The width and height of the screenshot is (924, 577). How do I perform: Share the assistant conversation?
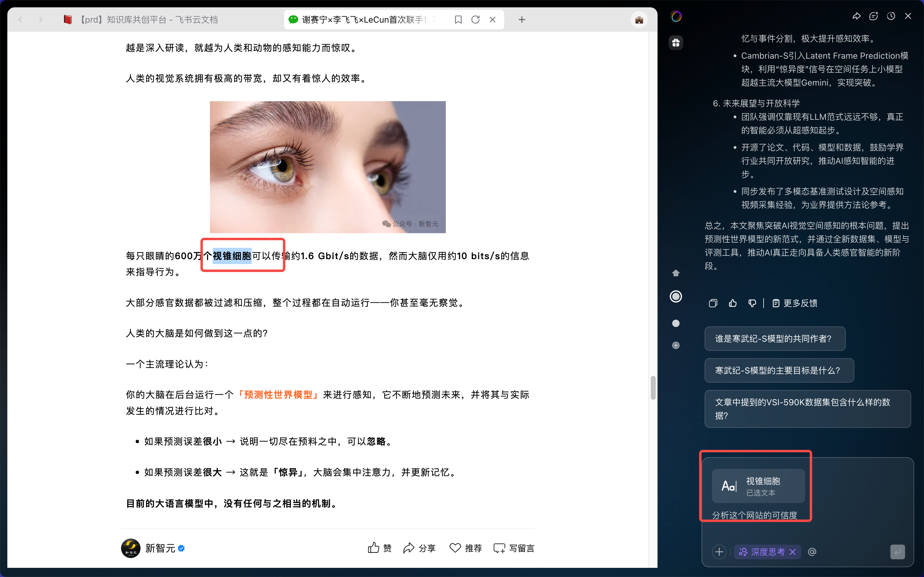[856, 16]
